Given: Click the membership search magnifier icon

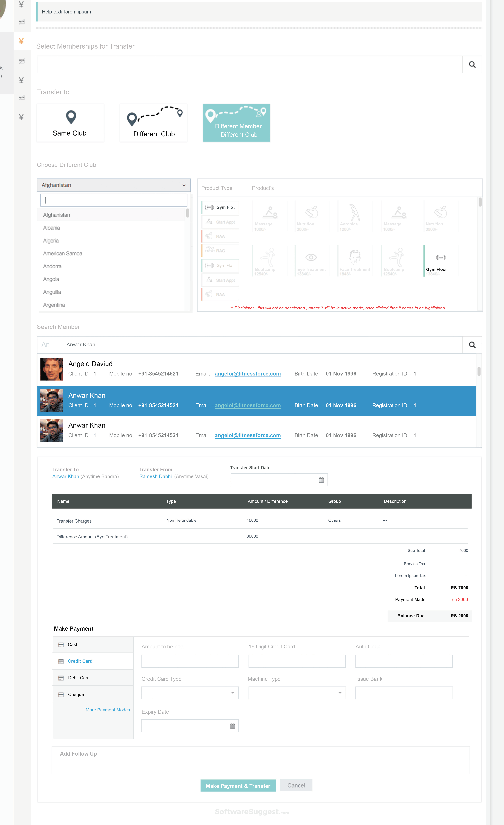Looking at the screenshot, I should click(x=472, y=65).
